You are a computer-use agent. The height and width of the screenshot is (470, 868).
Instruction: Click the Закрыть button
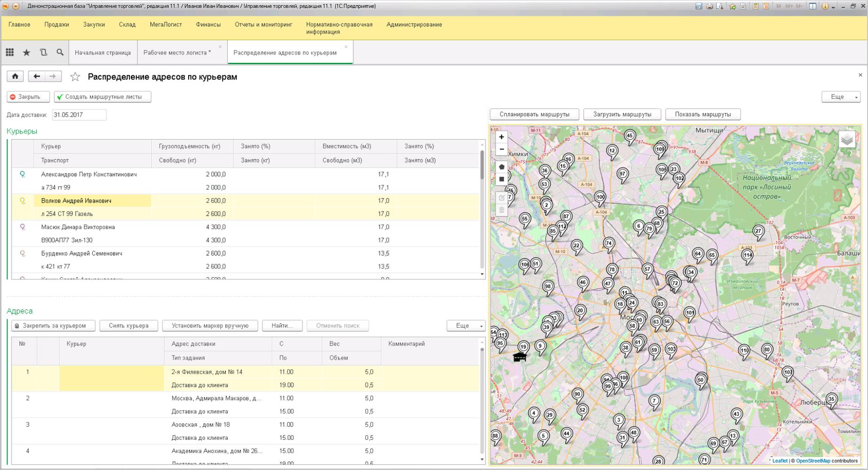28,96
